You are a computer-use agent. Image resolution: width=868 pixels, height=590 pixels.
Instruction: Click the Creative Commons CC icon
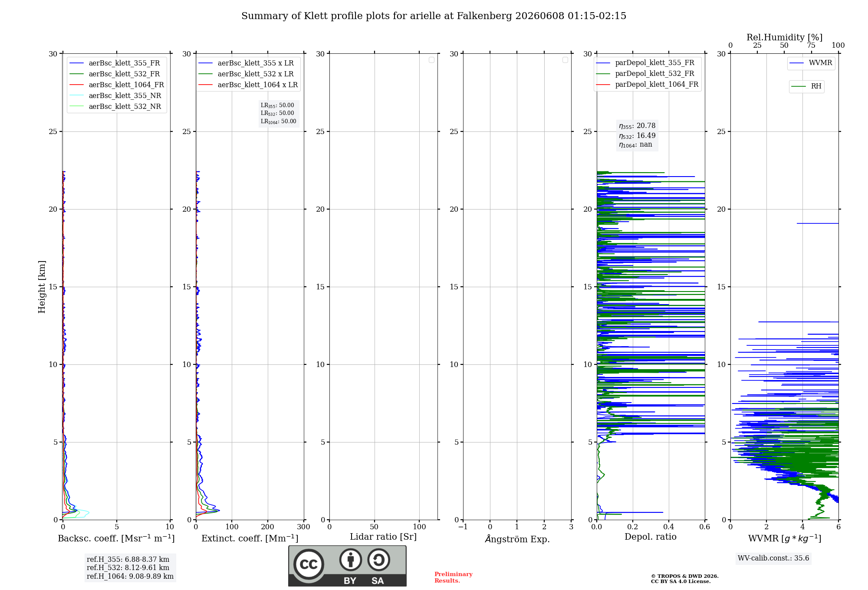309,564
